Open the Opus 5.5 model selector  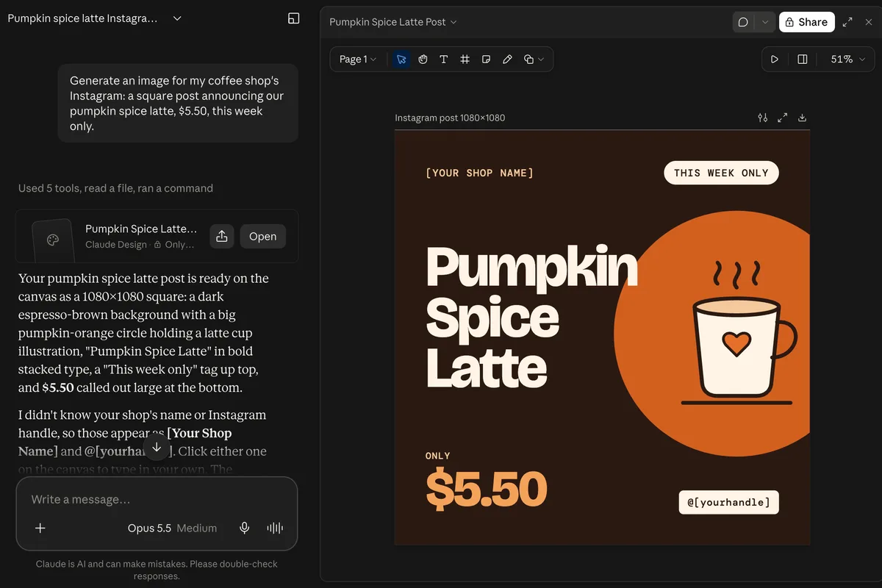[149, 528]
